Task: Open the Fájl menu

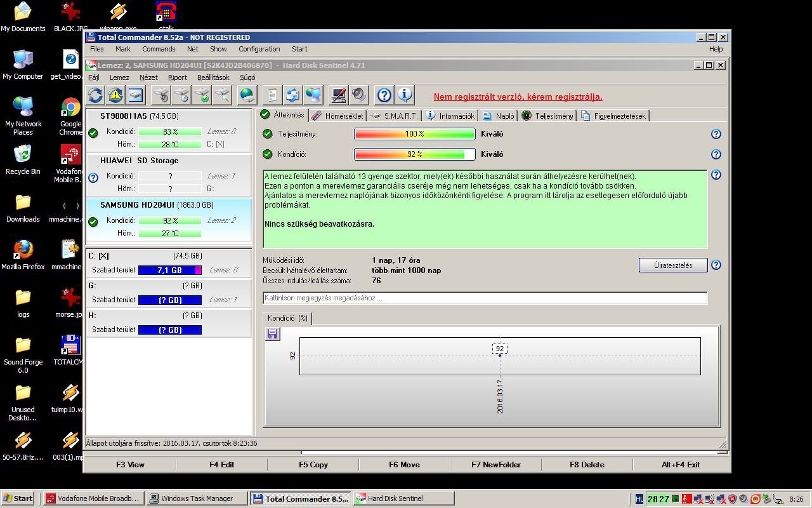Action: pyautogui.click(x=94, y=77)
